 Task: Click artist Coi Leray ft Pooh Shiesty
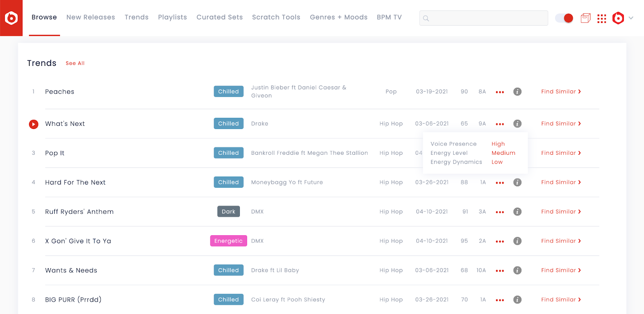coord(288,300)
